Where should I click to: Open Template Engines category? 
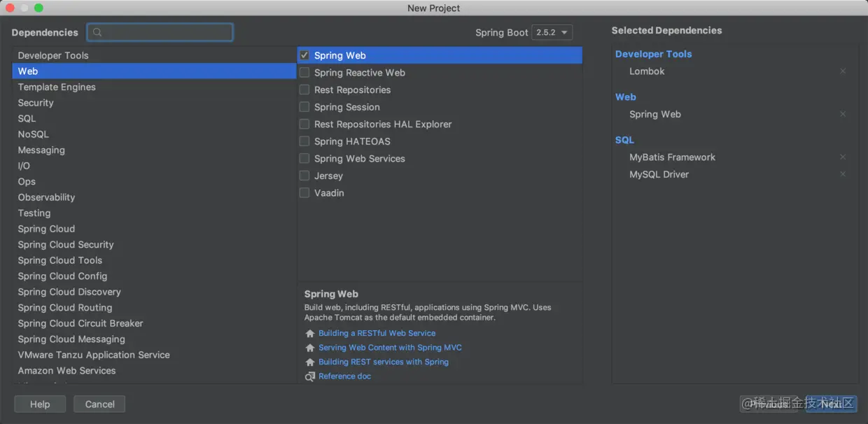[154, 87]
